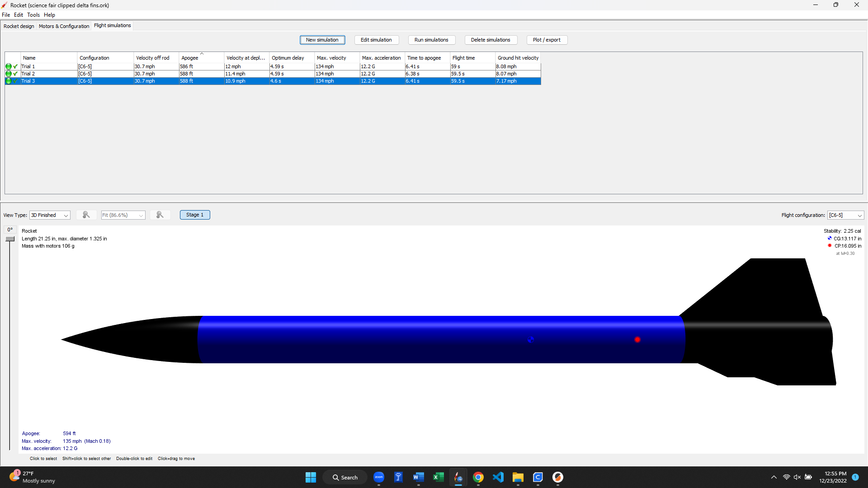The width and height of the screenshot is (868, 488).
Task: Select the Trial 3 simulation row
Action: click(273, 81)
